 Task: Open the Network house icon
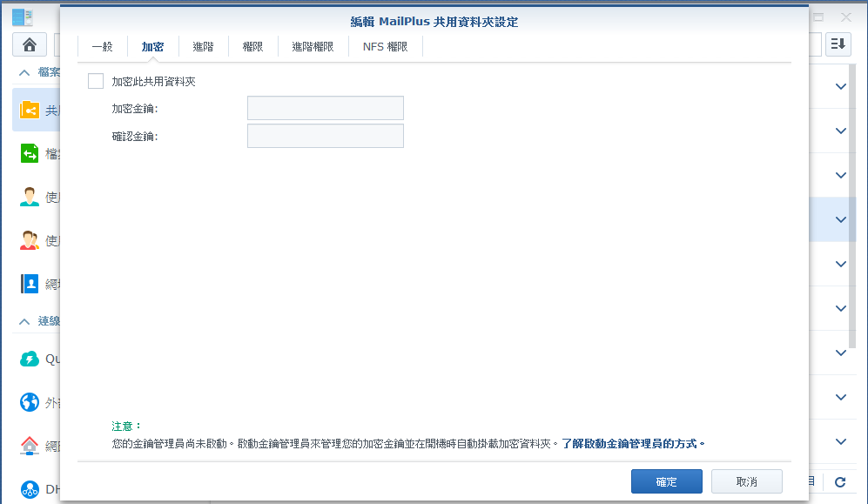pos(30,446)
